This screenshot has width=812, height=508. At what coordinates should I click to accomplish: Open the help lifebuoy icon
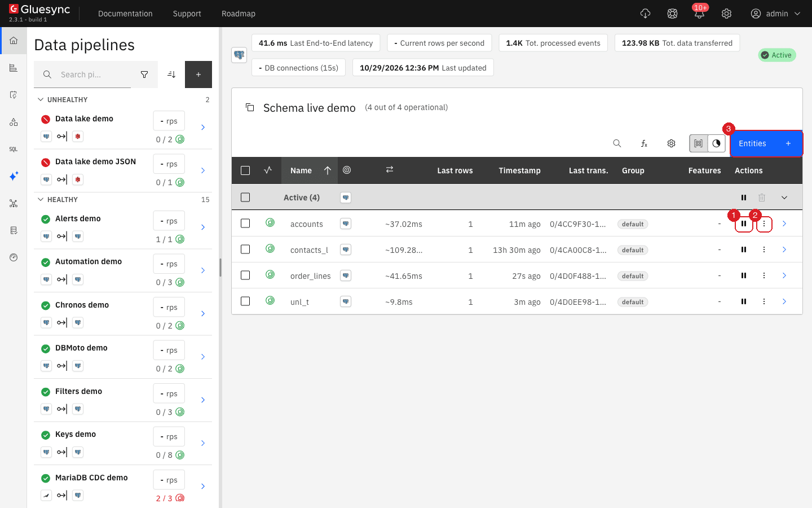(x=672, y=14)
